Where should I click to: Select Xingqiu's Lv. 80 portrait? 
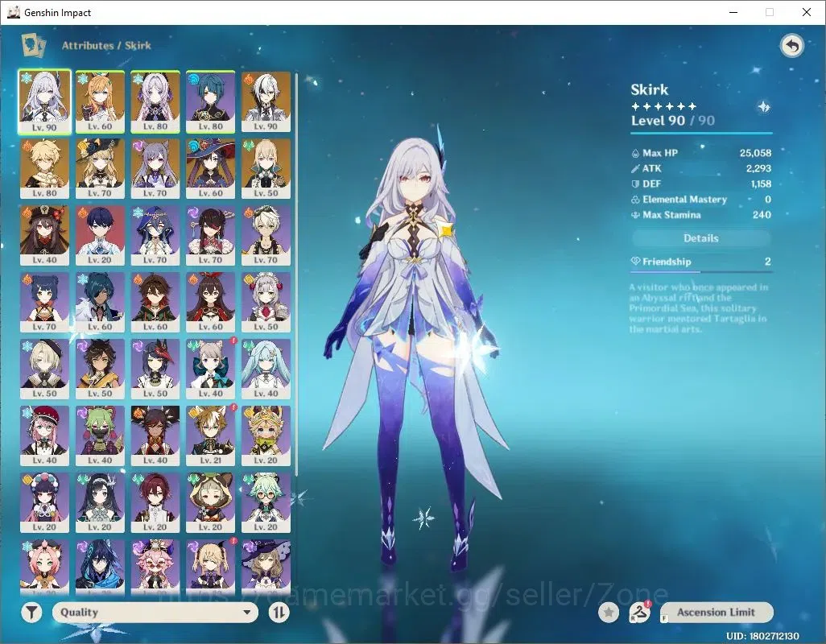(211, 102)
